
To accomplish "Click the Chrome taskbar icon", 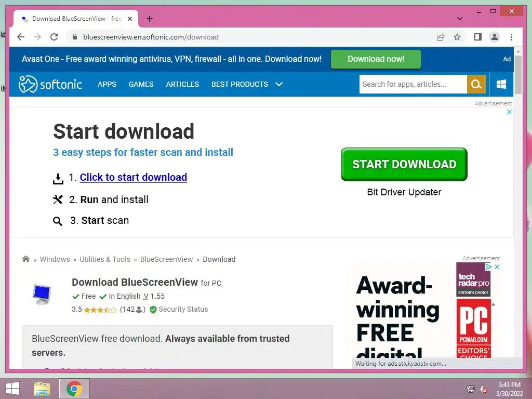I will click(x=74, y=389).
